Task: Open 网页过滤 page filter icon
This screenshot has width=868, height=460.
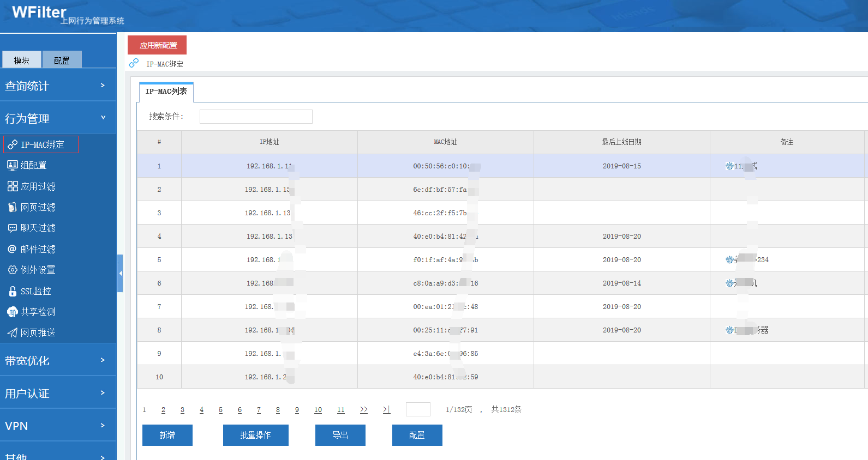Action: coord(13,207)
